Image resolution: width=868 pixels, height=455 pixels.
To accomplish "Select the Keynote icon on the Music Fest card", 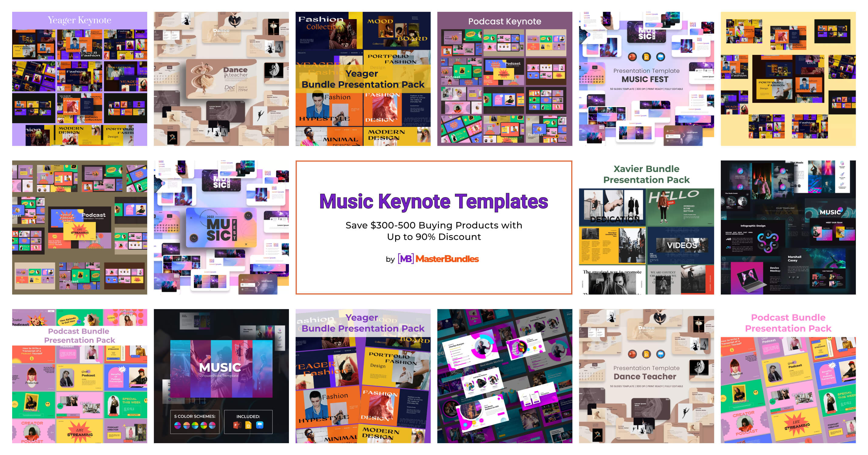I will [x=661, y=57].
